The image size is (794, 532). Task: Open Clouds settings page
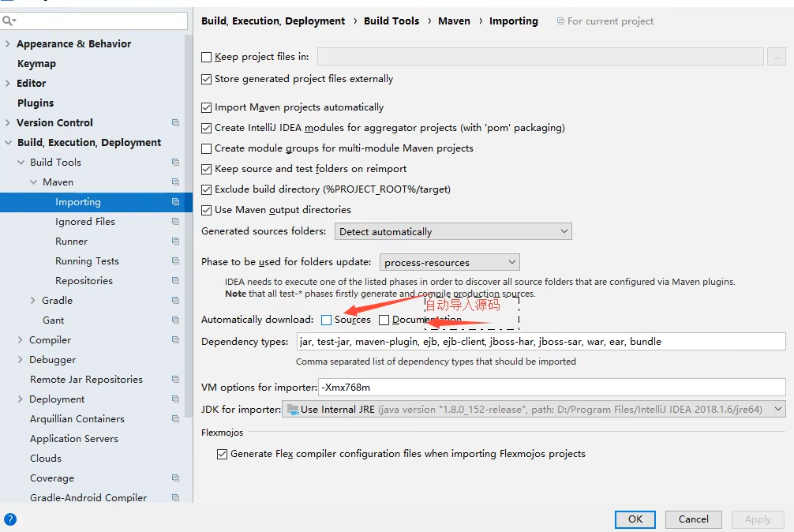(46, 458)
